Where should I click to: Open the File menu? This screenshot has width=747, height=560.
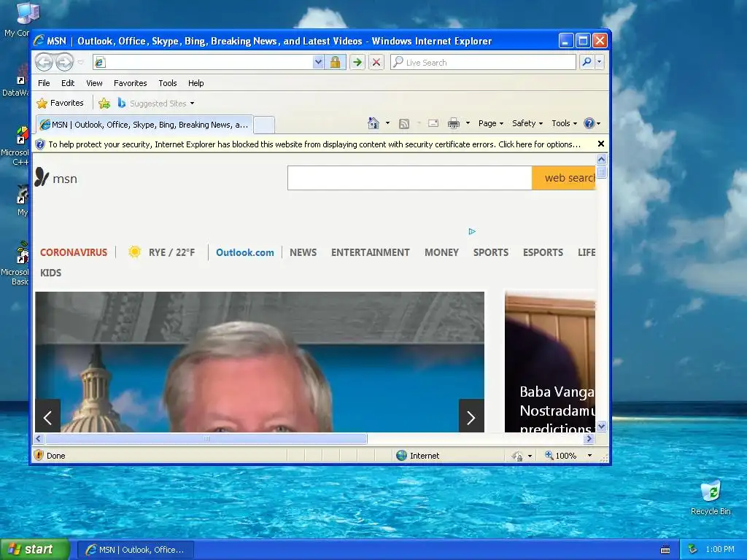pos(44,83)
